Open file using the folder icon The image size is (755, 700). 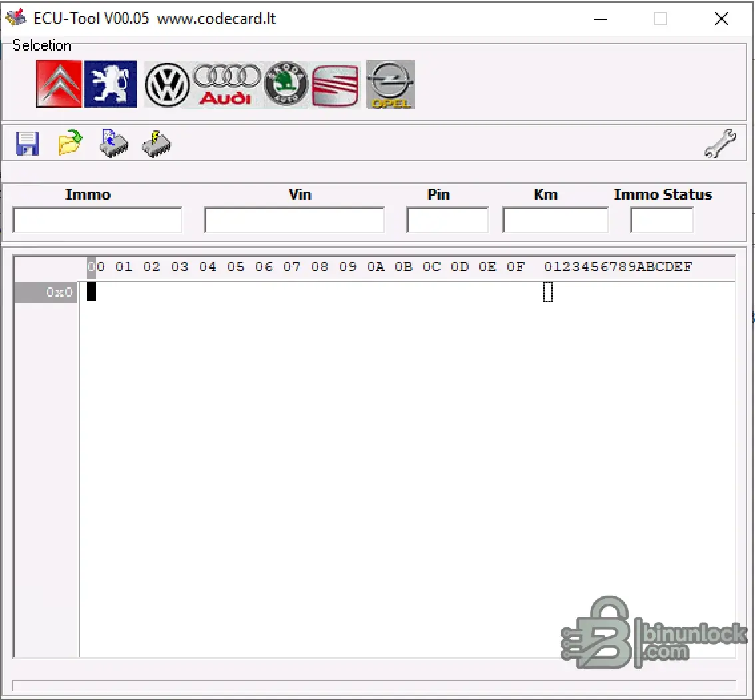click(70, 143)
